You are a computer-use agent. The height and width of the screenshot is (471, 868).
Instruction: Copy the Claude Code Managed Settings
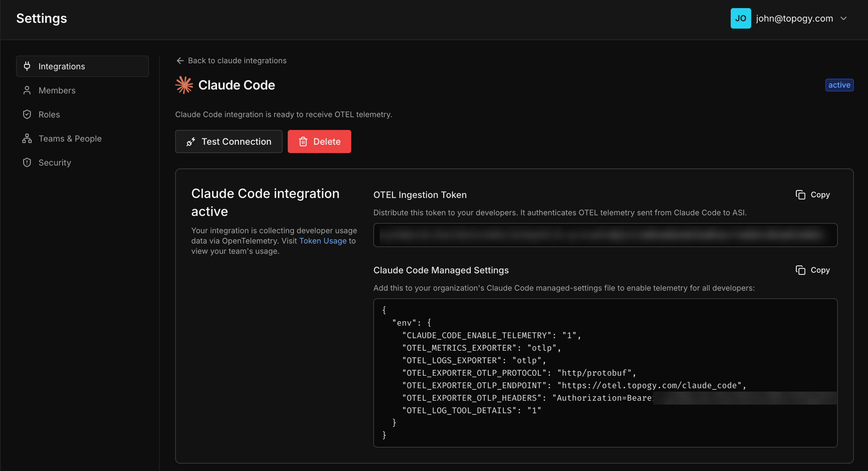click(813, 270)
